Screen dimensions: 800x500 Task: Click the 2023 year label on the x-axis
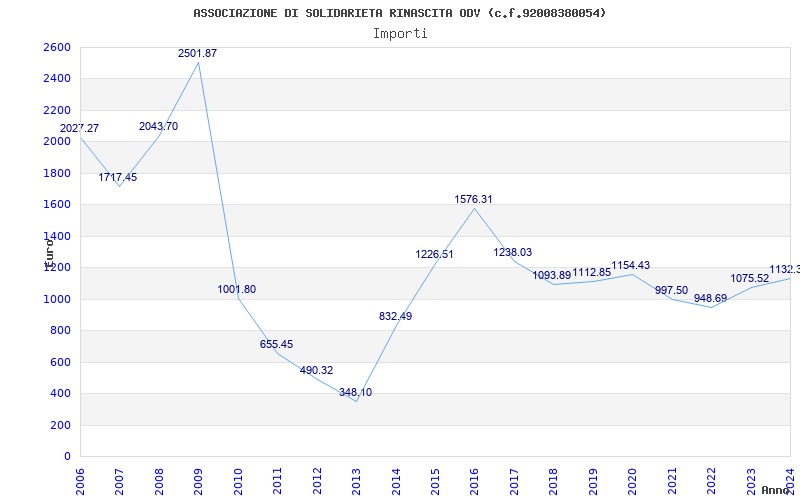pyautogui.click(x=751, y=482)
